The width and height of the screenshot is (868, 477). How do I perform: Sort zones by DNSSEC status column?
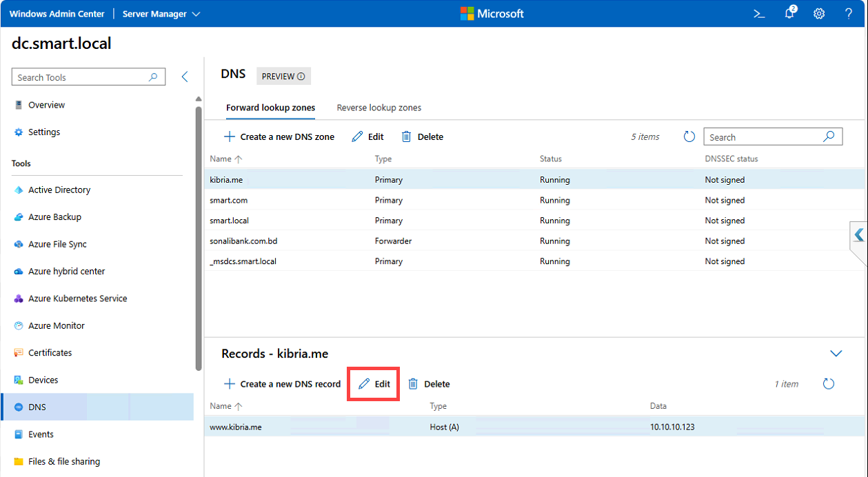tap(731, 159)
